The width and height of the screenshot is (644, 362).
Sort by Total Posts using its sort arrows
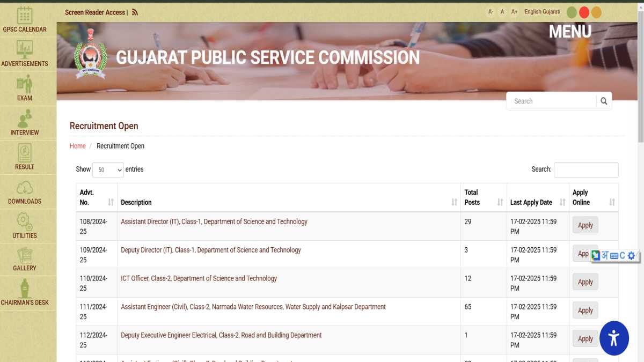pyautogui.click(x=500, y=202)
